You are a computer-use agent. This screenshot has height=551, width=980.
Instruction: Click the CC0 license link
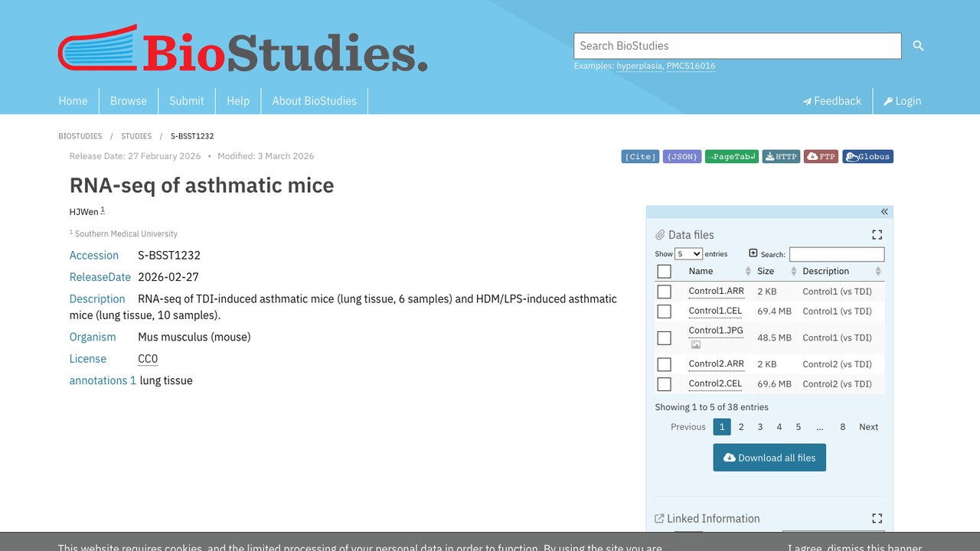pyautogui.click(x=148, y=359)
